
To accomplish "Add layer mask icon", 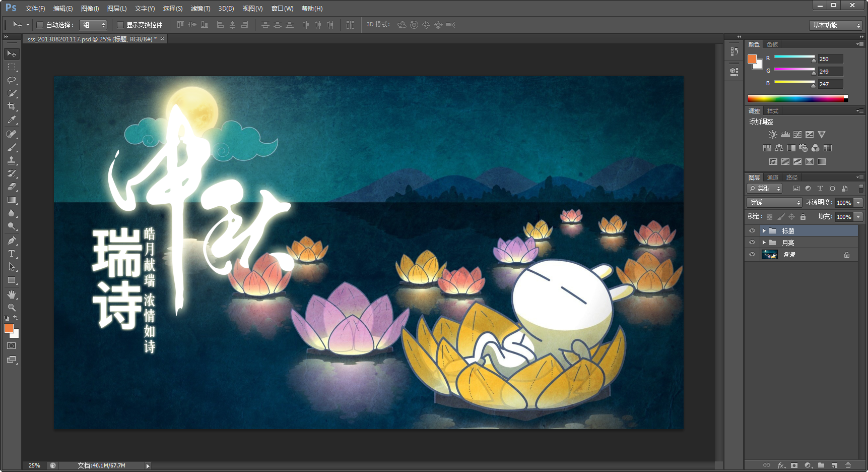I will click(794, 465).
